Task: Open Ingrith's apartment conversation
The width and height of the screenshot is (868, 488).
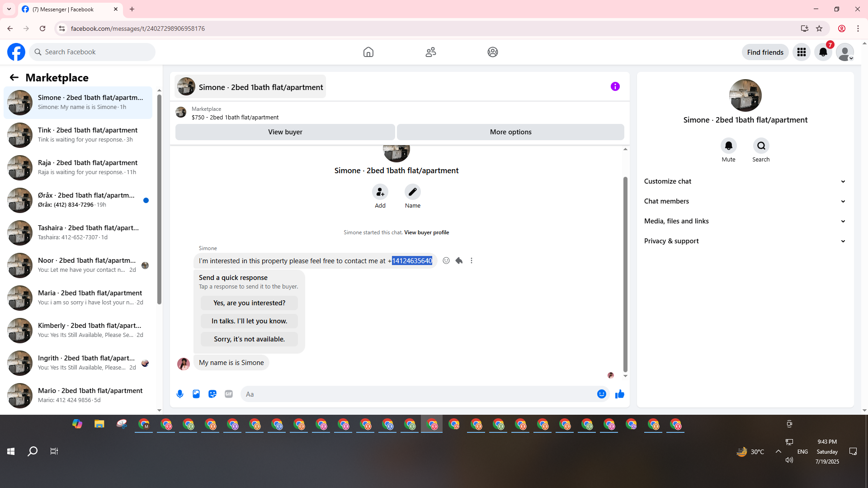Action: (78, 363)
